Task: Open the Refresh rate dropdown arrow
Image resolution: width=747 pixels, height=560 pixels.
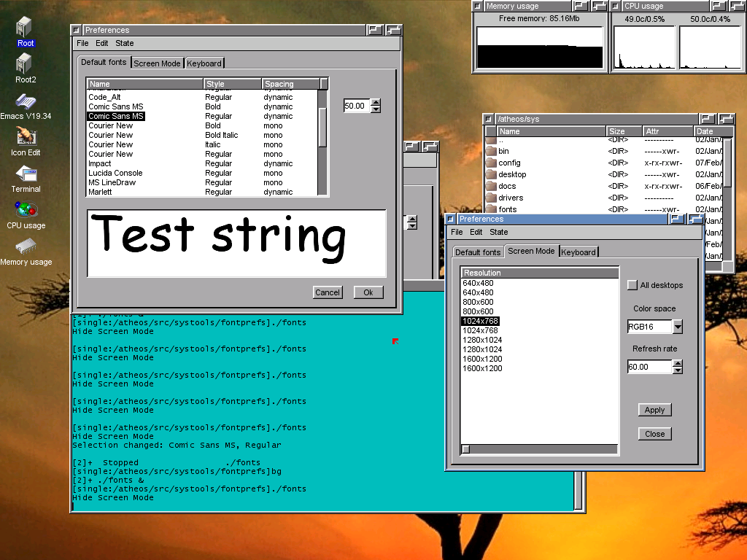Action: pyautogui.click(x=677, y=367)
